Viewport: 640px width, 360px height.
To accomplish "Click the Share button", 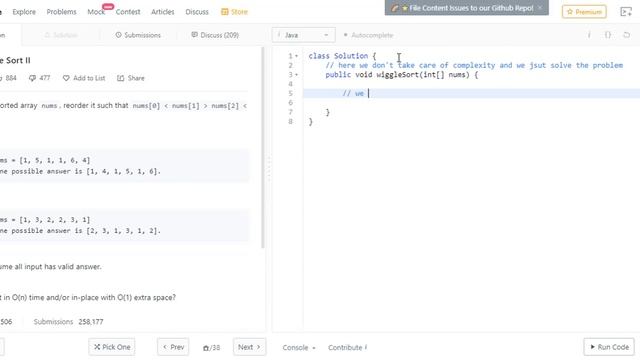I will point(131,78).
